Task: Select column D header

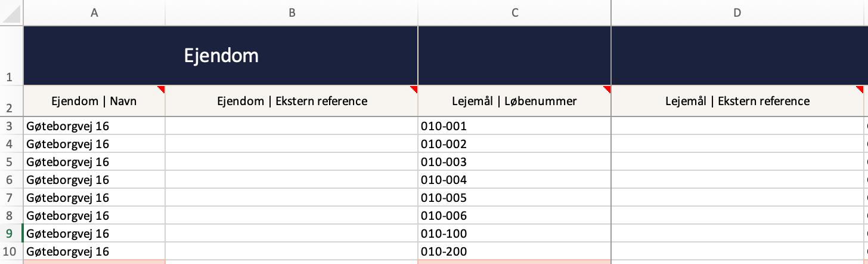Action: (x=737, y=13)
